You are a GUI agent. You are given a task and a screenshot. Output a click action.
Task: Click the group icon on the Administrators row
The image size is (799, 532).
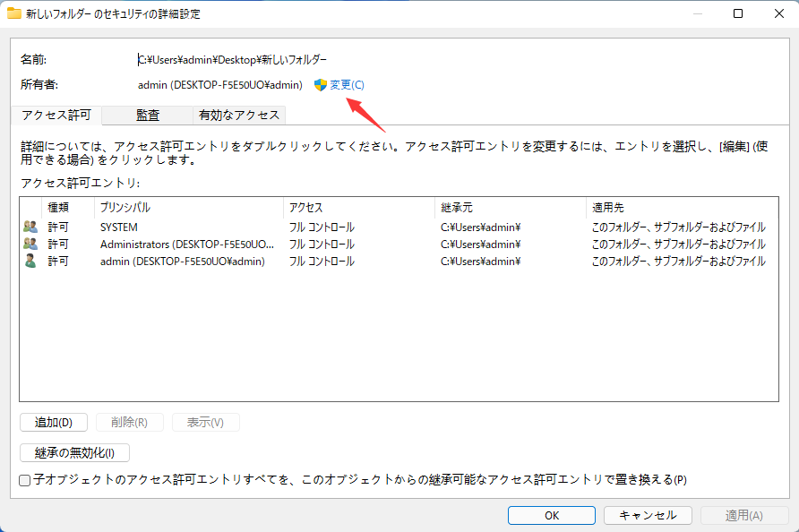(x=29, y=244)
